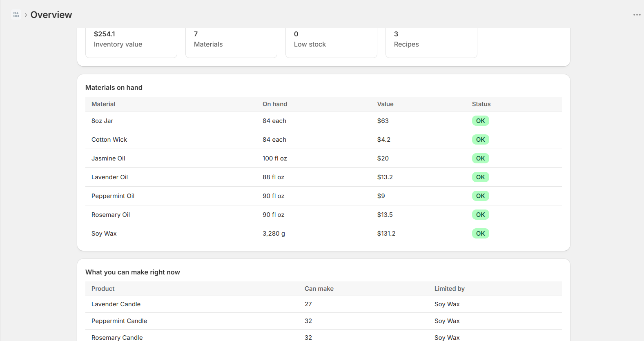
Task: Select the Peppermint Candle product row
Action: pos(323,321)
